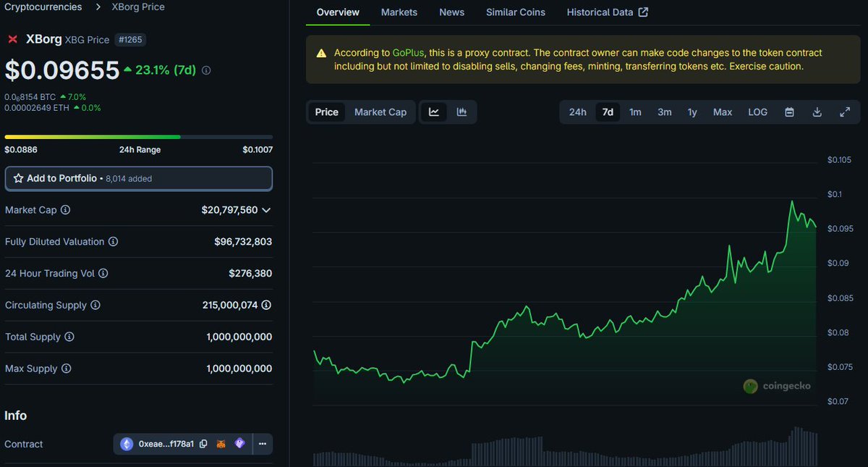Expand the Market Cap value chevron
This screenshot has width=868, height=467.
point(266,210)
